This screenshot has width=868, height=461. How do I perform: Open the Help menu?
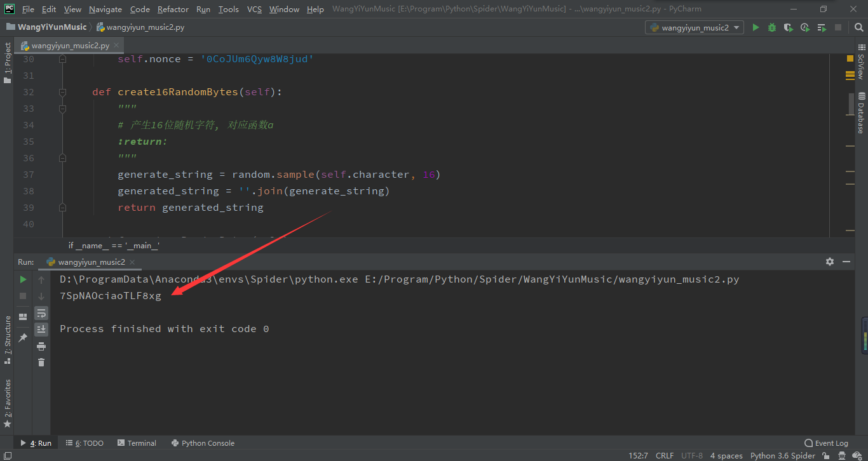click(315, 9)
